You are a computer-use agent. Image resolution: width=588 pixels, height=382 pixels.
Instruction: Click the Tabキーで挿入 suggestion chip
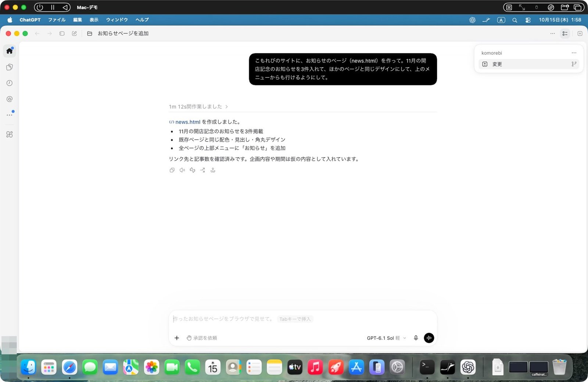pos(295,319)
